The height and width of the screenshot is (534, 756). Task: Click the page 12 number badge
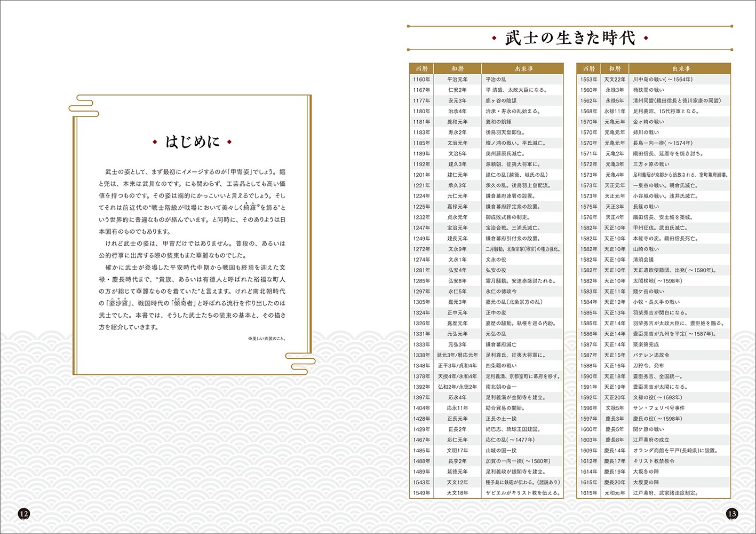point(23,514)
